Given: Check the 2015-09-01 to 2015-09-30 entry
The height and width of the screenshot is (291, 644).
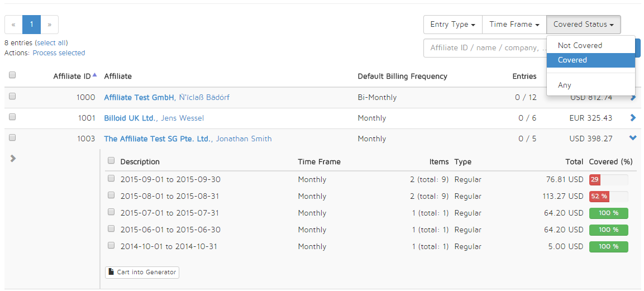Looking at the screenshot, I should (x=111, y=178).
